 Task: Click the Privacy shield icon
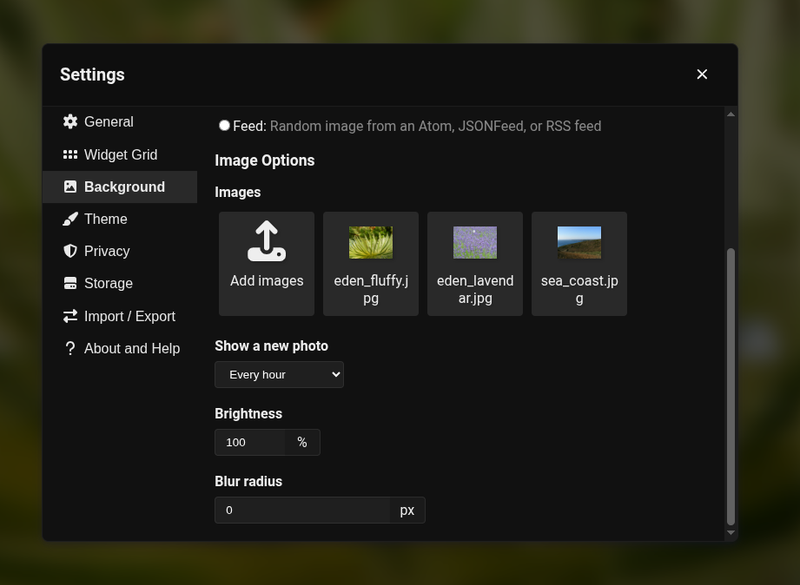tap(70, 251)
